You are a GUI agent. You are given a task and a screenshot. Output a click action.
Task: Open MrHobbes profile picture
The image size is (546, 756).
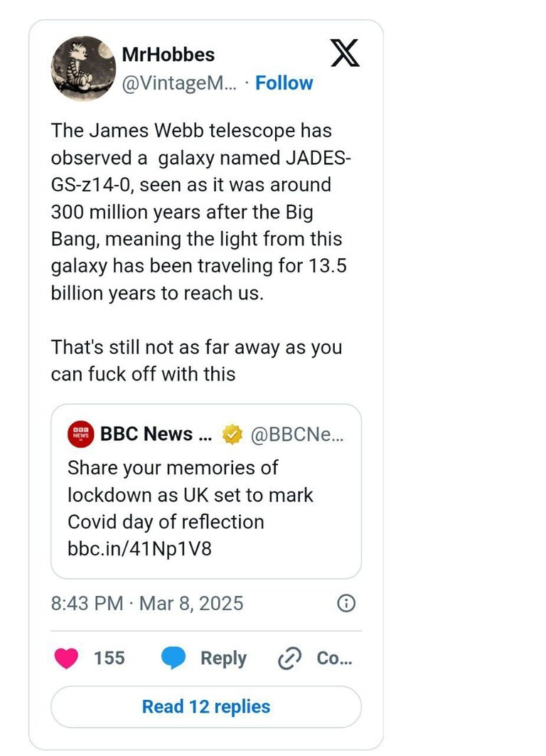(82, 68)
